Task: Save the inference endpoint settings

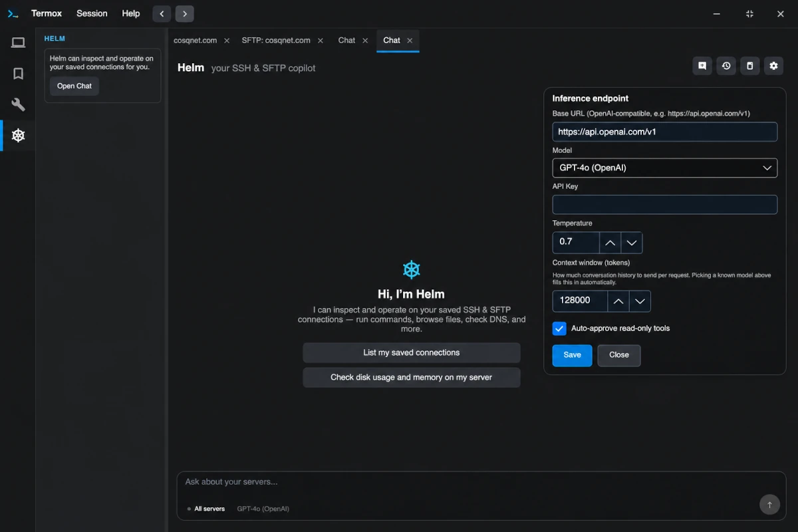Action: click(572, 355)
